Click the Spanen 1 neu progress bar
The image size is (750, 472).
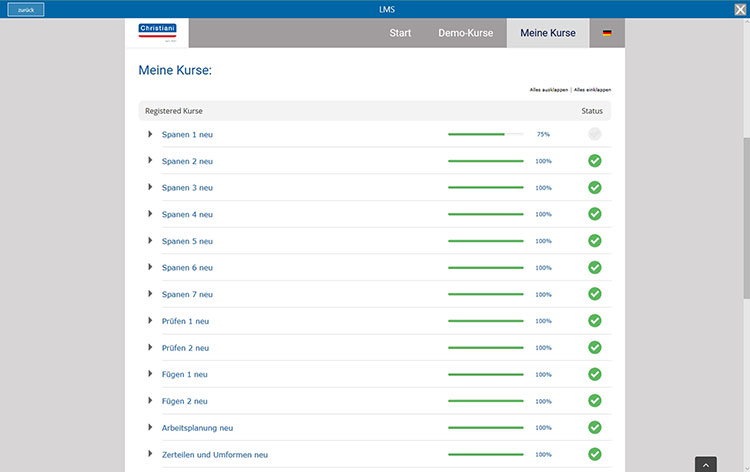pos(485,134)
